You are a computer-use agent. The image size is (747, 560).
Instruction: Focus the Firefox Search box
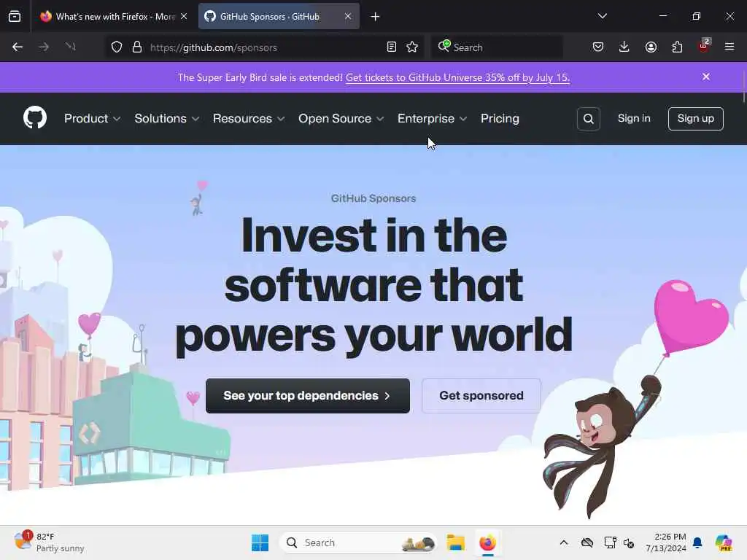click(x=498, y=47)
